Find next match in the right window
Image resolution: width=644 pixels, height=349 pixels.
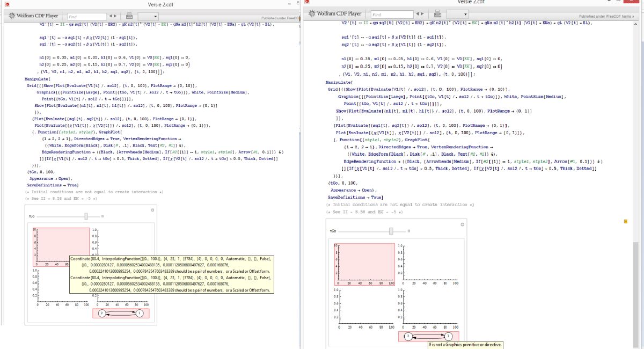422,13
